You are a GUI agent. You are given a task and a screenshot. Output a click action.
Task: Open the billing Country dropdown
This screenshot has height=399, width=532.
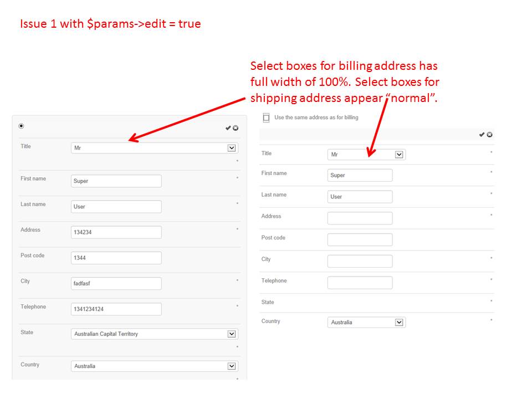coord(155,366)
